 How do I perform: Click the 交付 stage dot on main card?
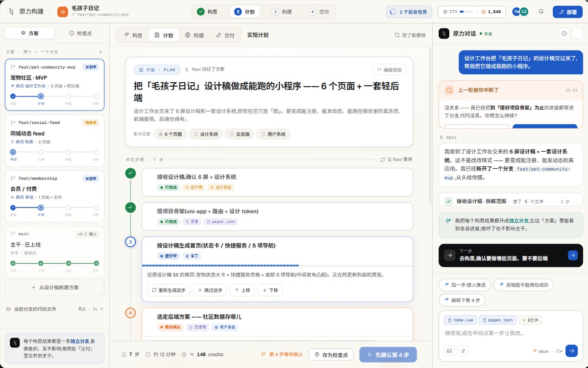[x=97, y=263]
